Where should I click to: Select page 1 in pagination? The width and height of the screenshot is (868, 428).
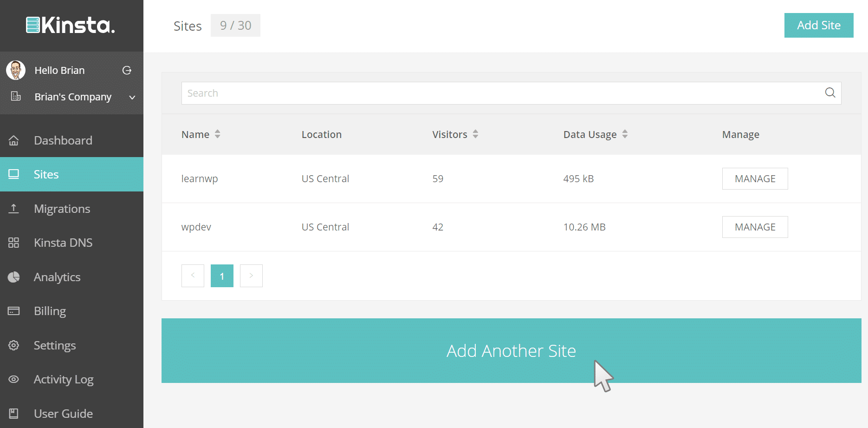[222, 276]
